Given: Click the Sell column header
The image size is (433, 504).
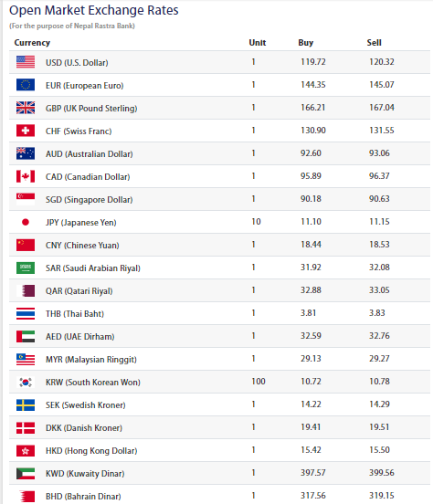Looking at the screenshot, I should pyautogui.click(x=375, y=43).
